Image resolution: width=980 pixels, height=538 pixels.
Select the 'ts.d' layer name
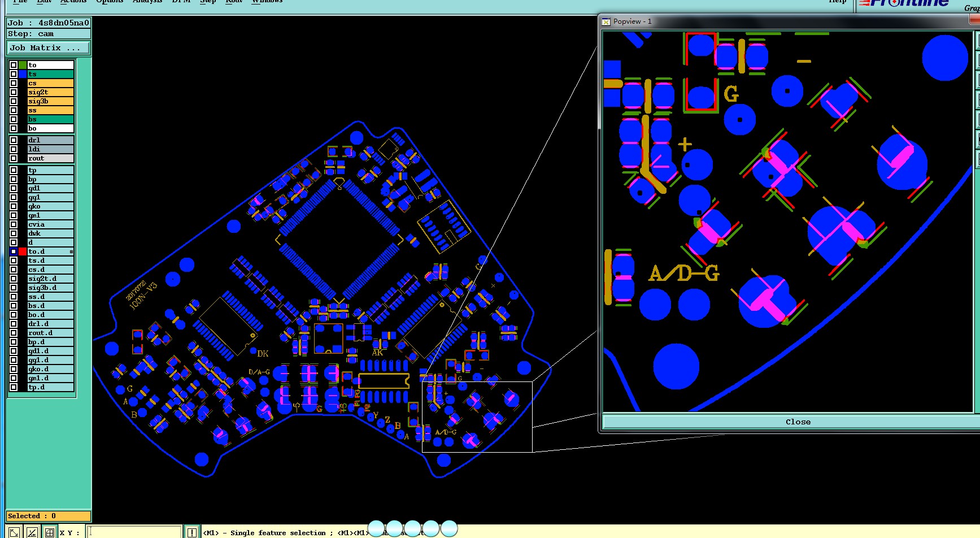pyautogui.click(x=50, y=261)
